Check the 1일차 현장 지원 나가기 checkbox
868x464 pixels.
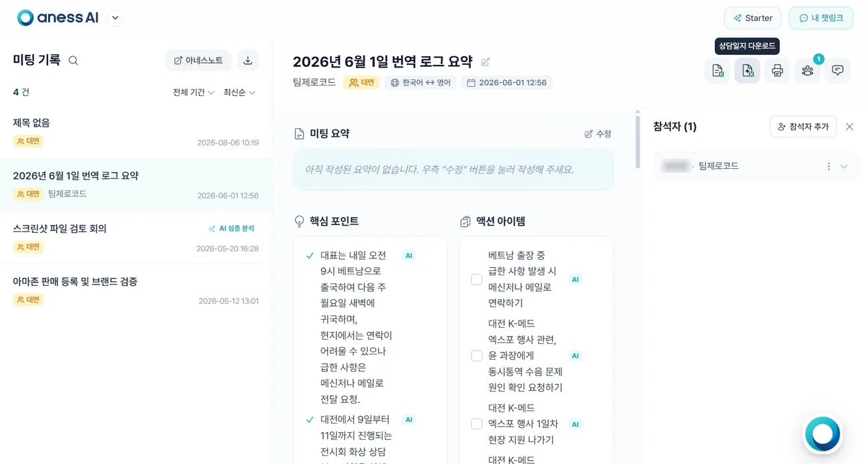[477, 424]
